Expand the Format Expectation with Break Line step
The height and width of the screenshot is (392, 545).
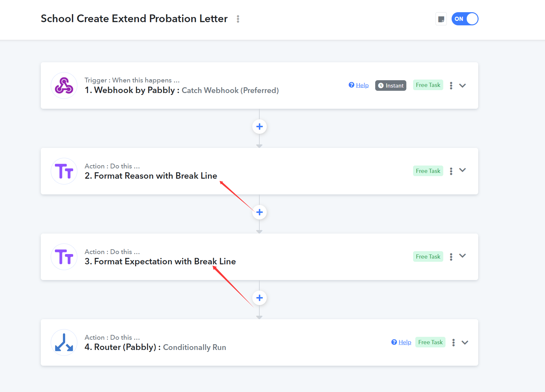click(x=462, y=256)
